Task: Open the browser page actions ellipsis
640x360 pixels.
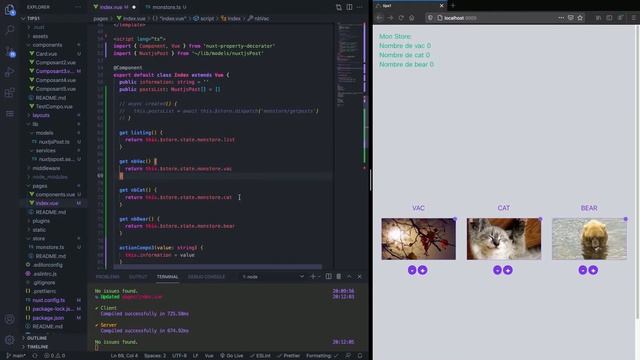Action: 561,18
